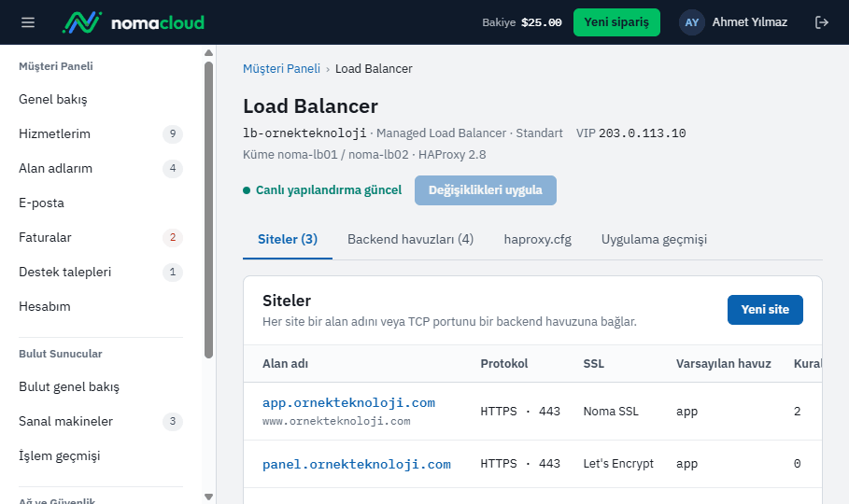Image resolution: width=849 pixels, height=504 pixels.
Task: Click the Noma SSL cell
Action: tap(611, 412)
